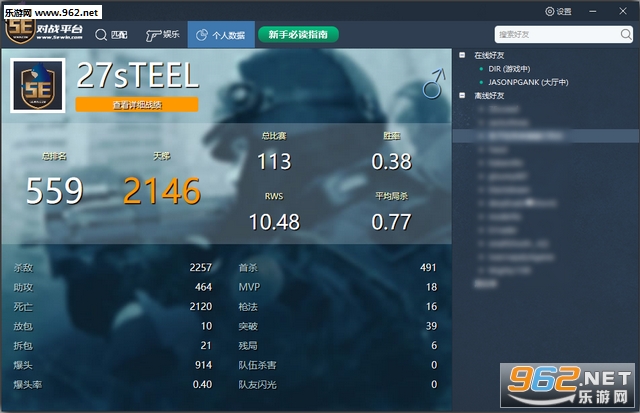Click the 查看详细战绩 orange button
The height and width of the screenshot is (413, 640).
(x=137, y=105)
